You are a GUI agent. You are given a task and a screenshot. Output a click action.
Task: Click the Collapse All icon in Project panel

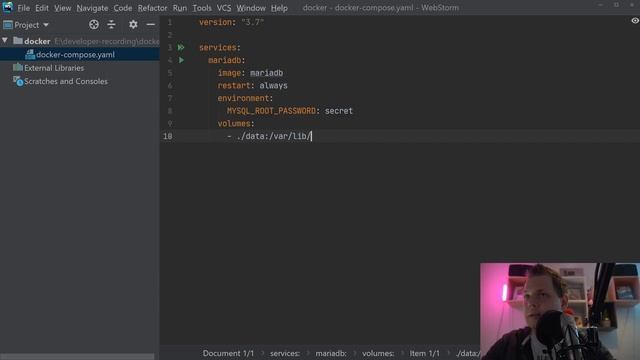[111, 24]
